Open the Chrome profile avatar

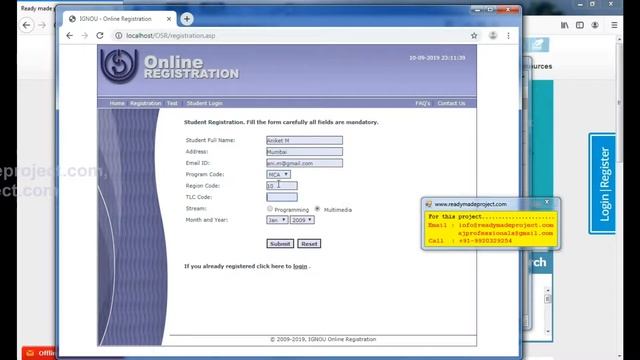[493, 36]
